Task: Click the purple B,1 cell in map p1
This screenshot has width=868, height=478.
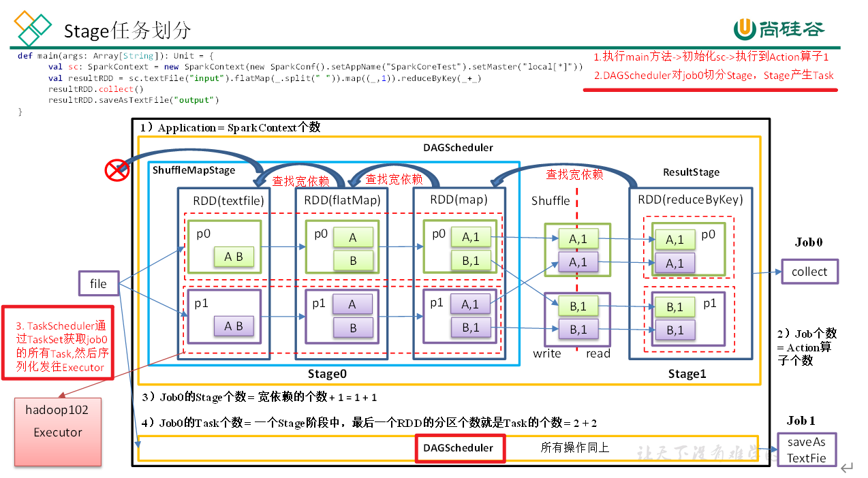Action: coord(471,328)
